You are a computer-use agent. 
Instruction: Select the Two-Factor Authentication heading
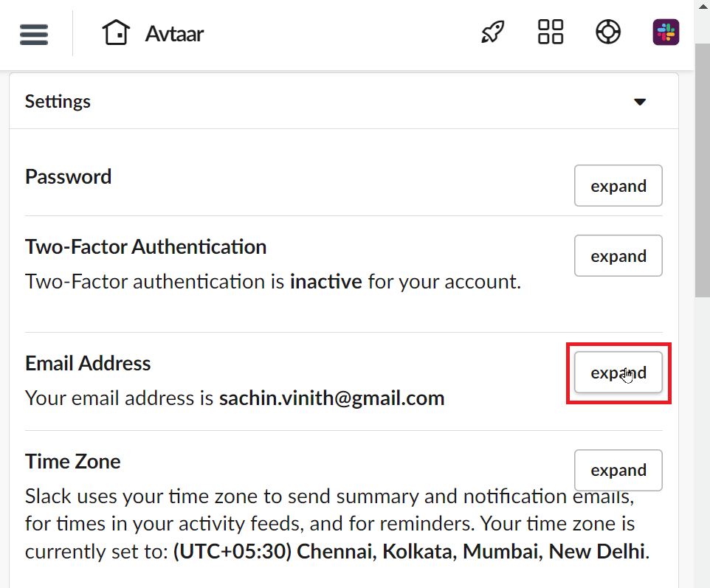pos(145,246)
